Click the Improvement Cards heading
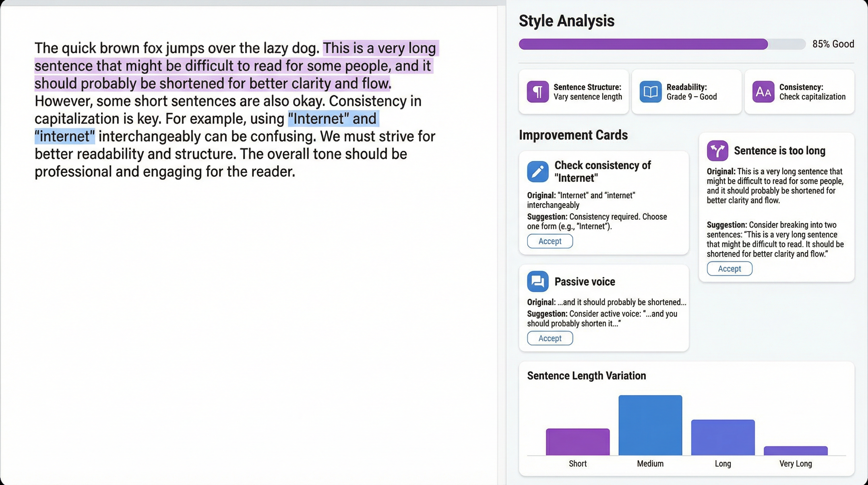 click(573, 135)
